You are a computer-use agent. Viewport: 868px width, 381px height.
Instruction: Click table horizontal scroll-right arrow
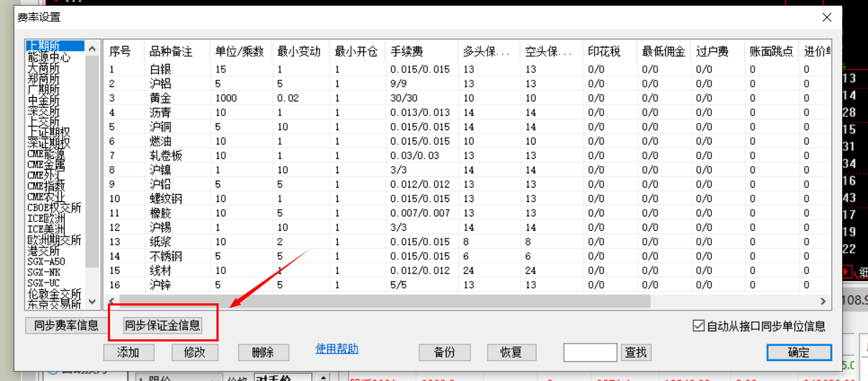(824, 301)
